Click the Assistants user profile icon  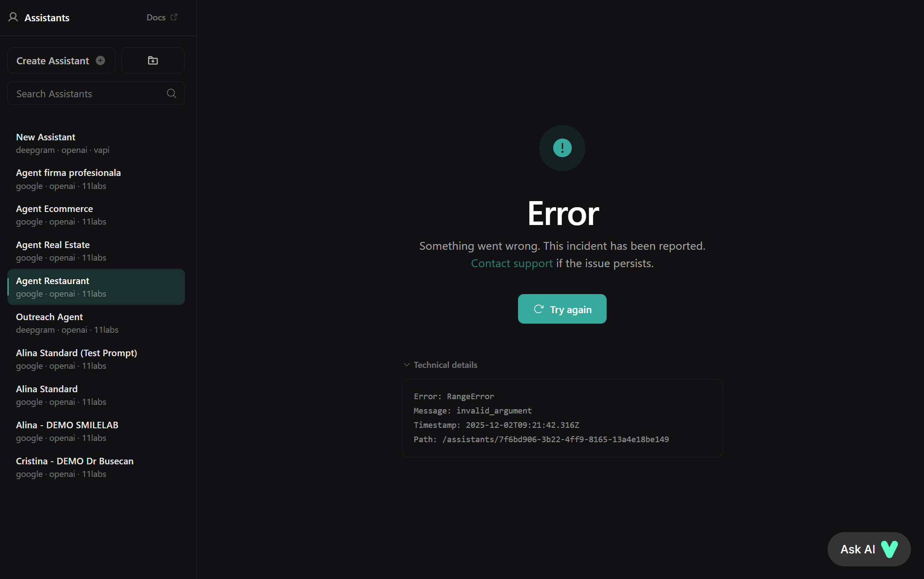pyautogui.click(x=13, y=17)
